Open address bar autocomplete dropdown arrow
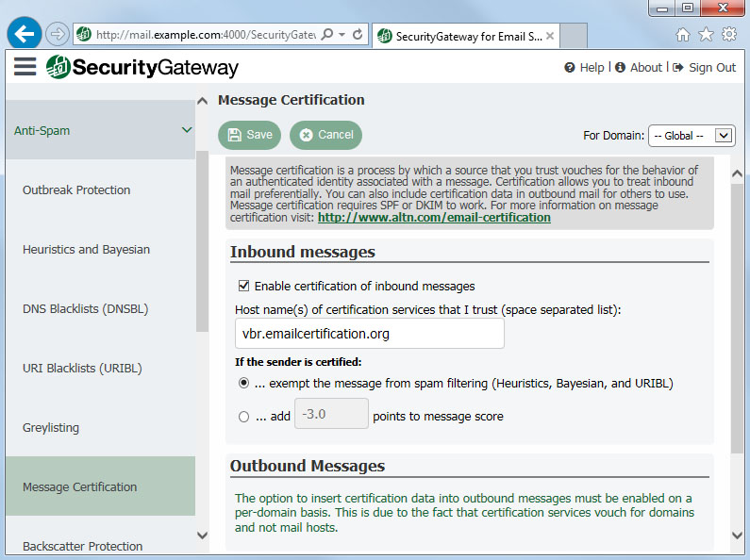The width and height of the screenshot is (750, 560). point(342,34)
